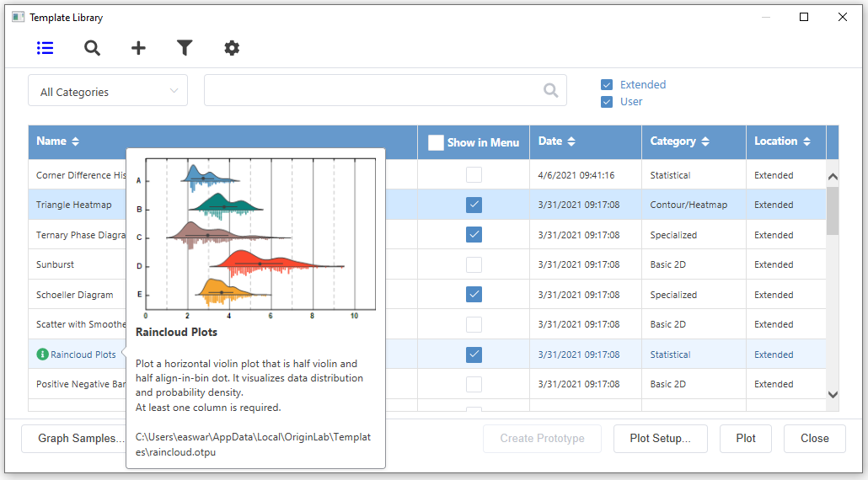Toggle the filter funnel icon
This screenshot has height=480, width=868.
click(x=185, y=48)
